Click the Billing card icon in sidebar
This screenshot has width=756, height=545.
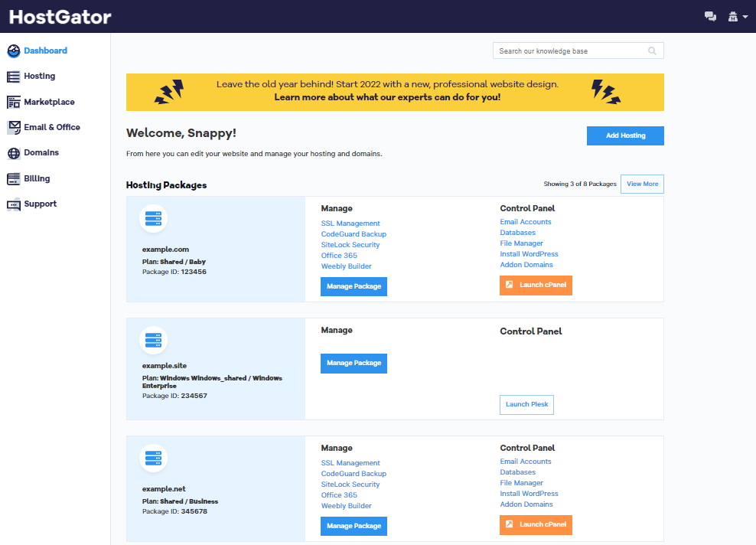14,179
